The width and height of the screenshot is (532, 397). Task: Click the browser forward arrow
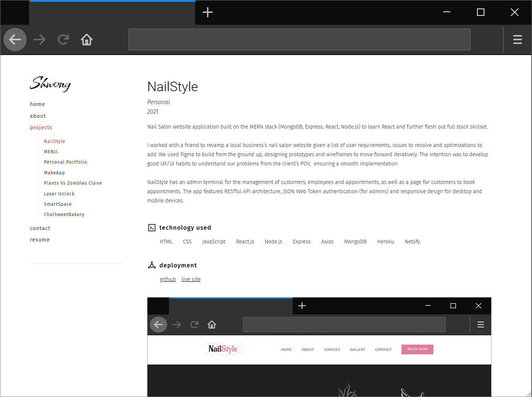click(39, 40)
